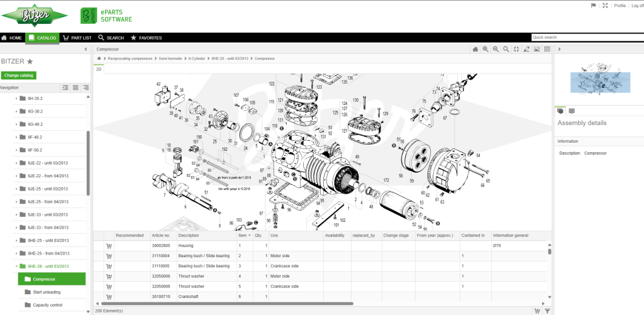Image resolution: width=644 pixels, height=315 pixels.
Task: Toggle the image display icon in toolbar
Action: pos(536,49)
